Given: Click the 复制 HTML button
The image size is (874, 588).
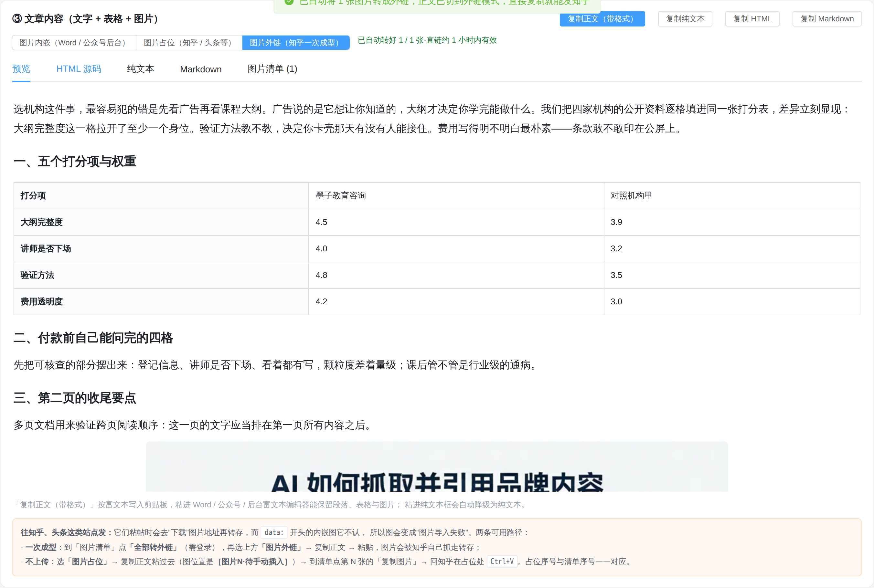Looking at the screenshot, I should pyautogui.click(x=752, y=19).
